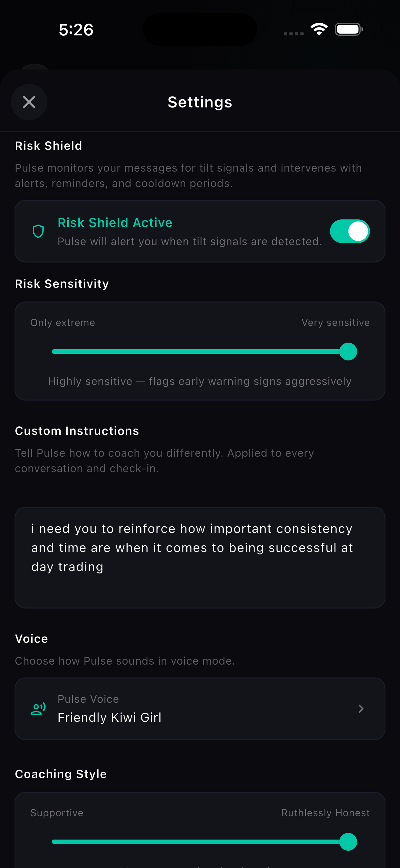The height and width of the screenshot is (868, 400).
Task: Click the Ruthlessly Honest end label
Action: (325, 813)
